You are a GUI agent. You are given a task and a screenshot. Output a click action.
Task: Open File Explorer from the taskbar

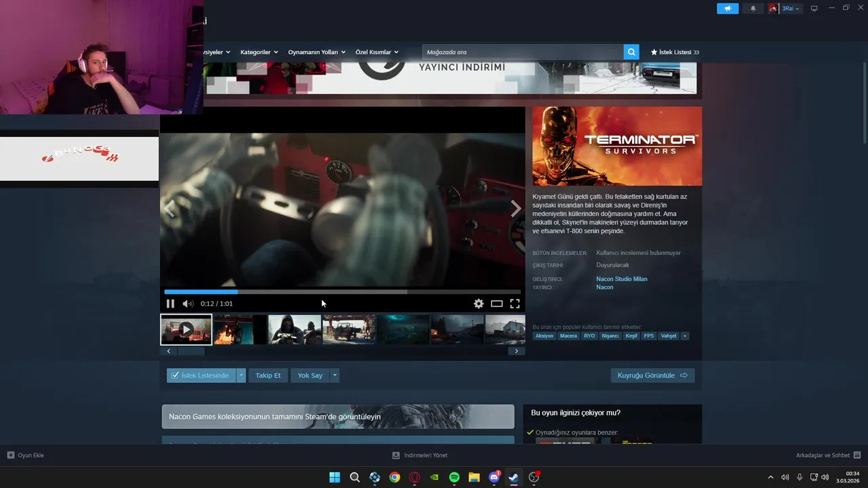[x=474, y=477]
